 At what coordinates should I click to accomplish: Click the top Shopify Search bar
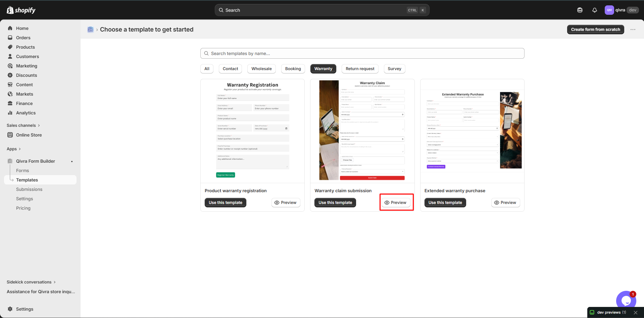click(322, 10)
